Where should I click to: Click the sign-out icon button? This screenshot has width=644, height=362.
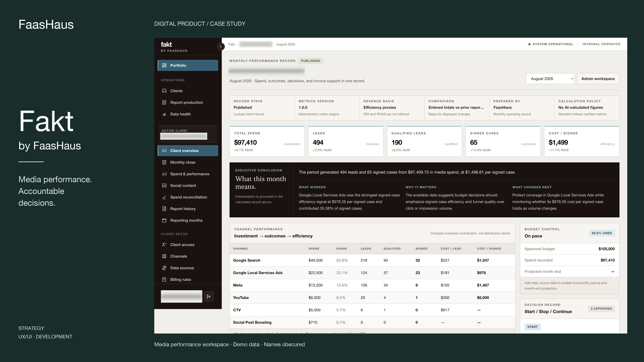tap(209, 296)
